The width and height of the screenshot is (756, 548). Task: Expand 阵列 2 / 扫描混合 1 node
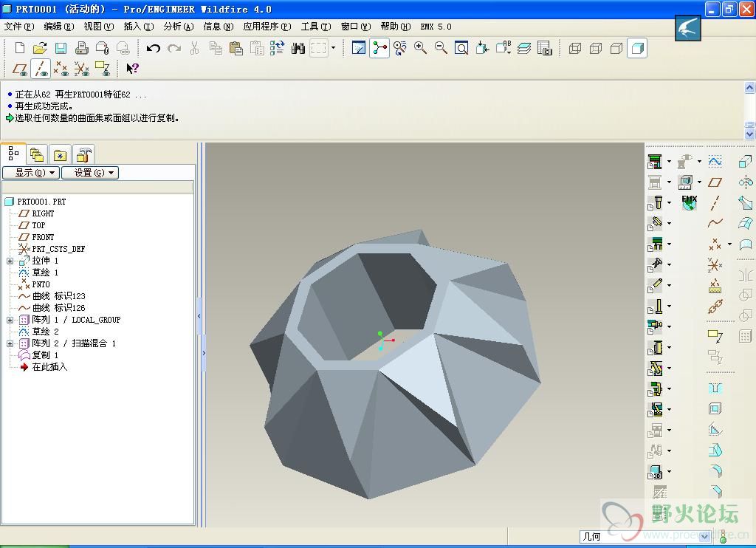tap(10, 343)
